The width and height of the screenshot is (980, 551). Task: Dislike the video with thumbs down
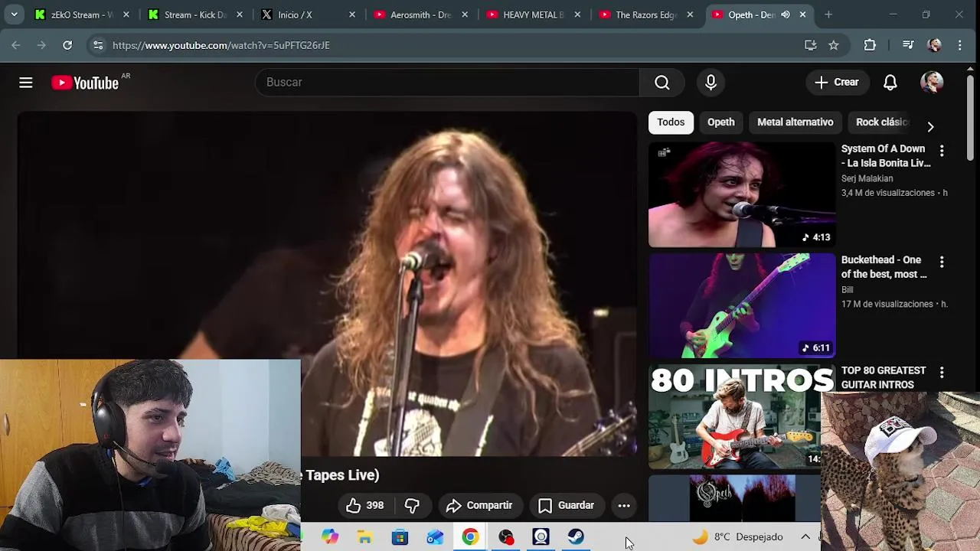click(x=412, y=505)
